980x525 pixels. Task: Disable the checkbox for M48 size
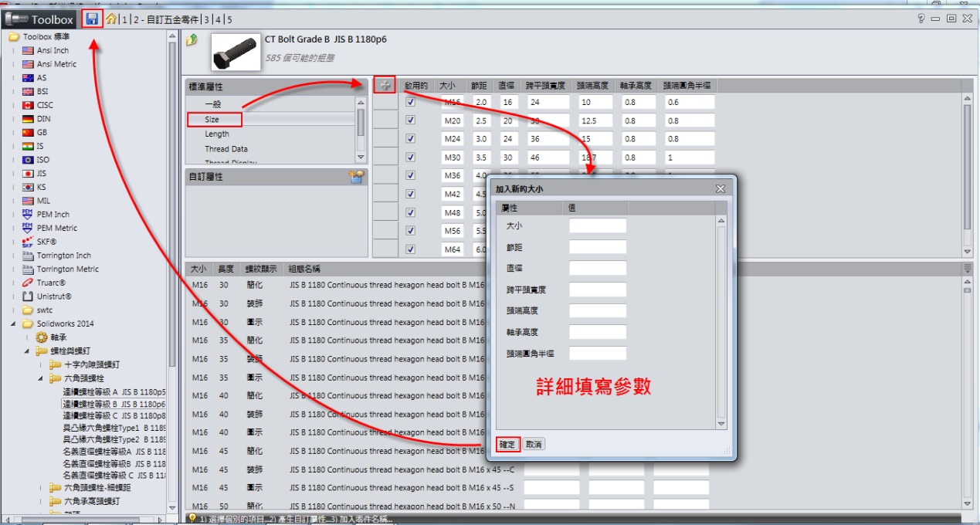[x=410, y=212]
